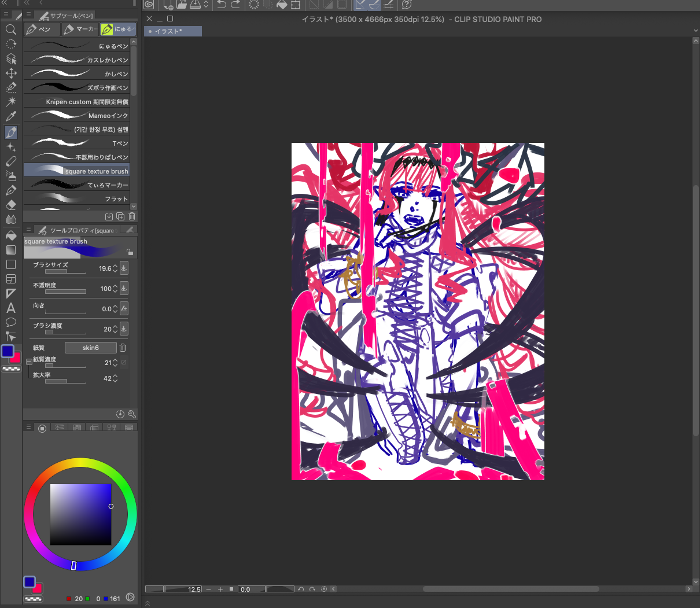Screen dimensions: 700x608
Task: Toggle the brush preset lock icon
Action: (x=130, y=252)
